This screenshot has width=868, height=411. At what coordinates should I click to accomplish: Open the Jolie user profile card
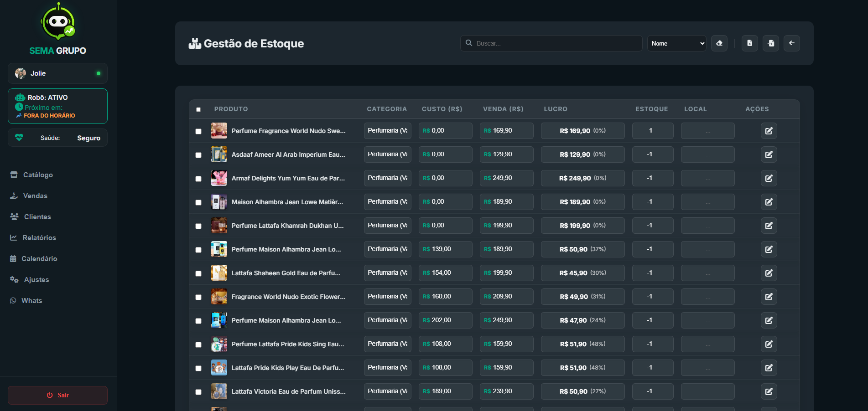click(57, 73)
